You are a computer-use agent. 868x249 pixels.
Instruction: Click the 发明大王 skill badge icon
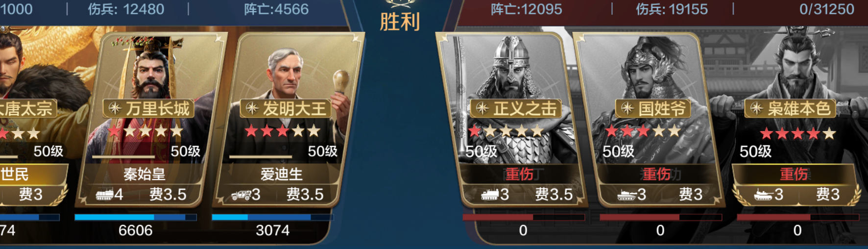(x=252, y=108)
